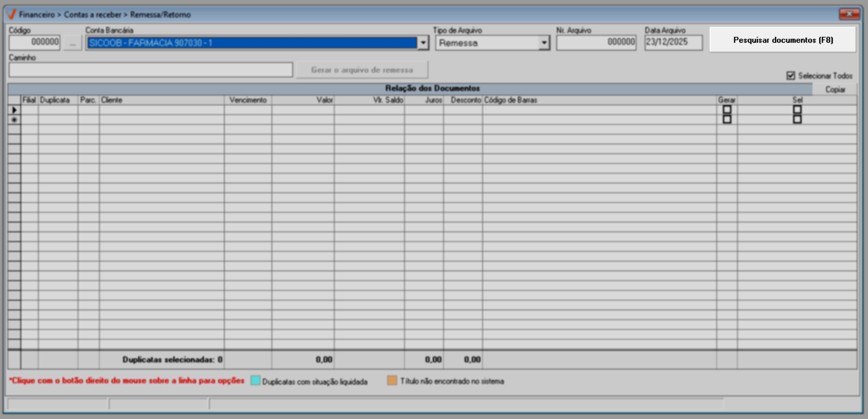Click the Vencimento column header
The width and height of the screenshot is (868, 419).
248,100
